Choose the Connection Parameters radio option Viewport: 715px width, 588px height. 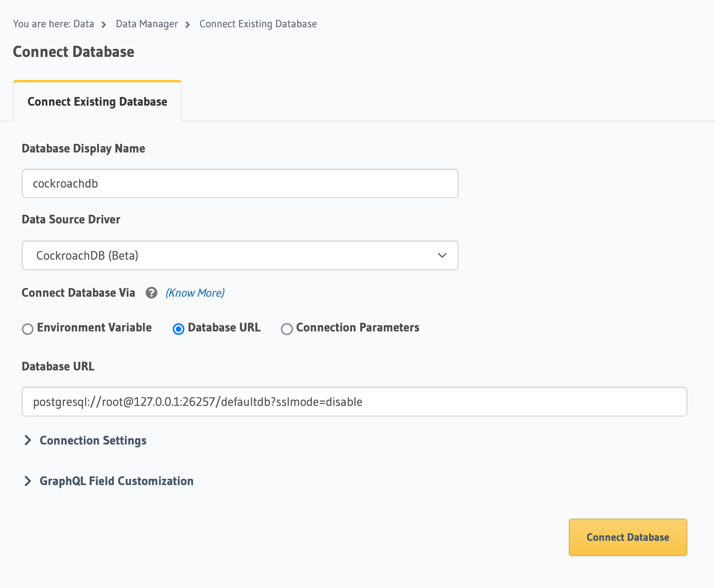[x=287, y=329]
